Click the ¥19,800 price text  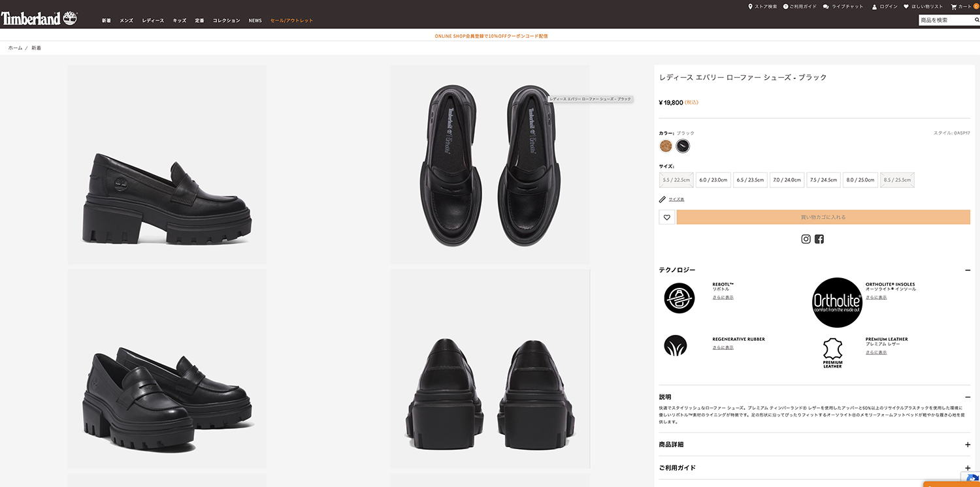point(671,102)
